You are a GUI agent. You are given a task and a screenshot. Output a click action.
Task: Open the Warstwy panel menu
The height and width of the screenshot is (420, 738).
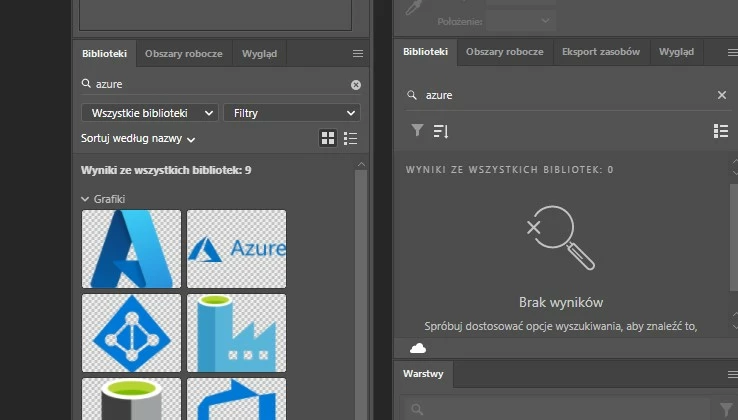tap(732, 375)
